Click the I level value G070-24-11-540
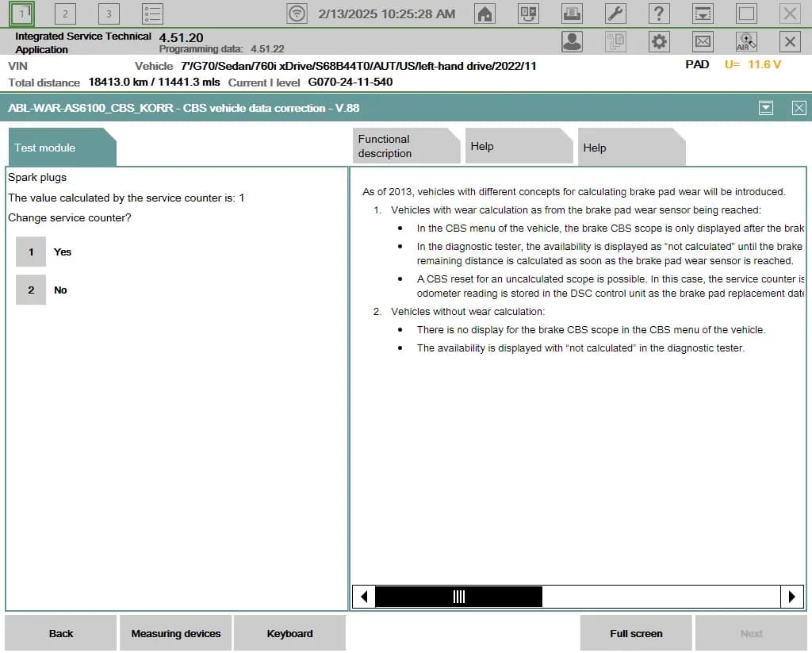 click(x=350, y=82)
